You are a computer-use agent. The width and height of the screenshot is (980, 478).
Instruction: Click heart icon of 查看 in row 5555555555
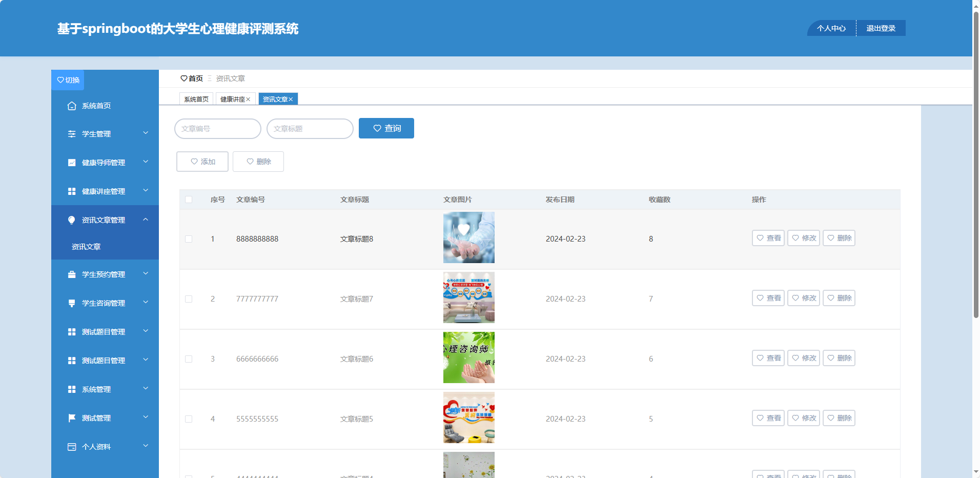coord(760,418)
